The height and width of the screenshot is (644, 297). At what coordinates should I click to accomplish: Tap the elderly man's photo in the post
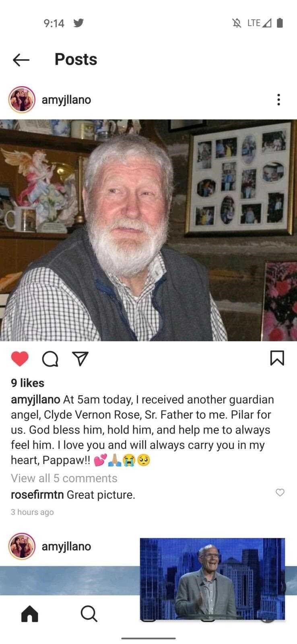(x=148, y=230)
